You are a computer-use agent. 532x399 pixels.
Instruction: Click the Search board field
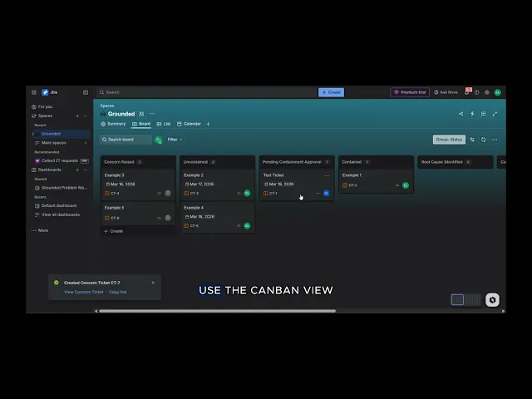pos(126,140)
